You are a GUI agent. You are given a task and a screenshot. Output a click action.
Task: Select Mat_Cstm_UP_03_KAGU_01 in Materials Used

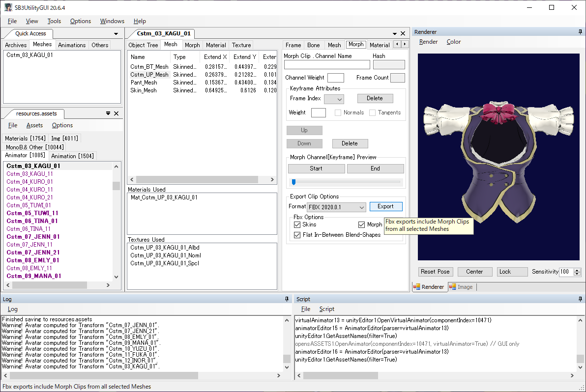[x=164, y=197]
